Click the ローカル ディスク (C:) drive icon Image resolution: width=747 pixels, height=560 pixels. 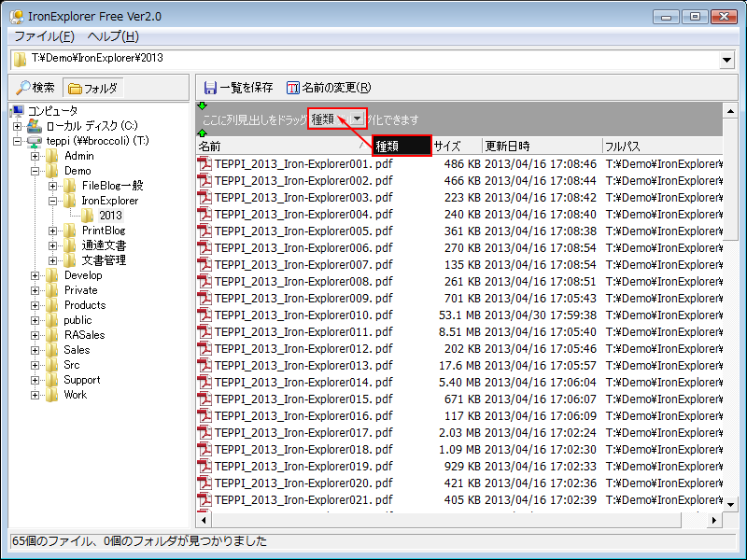click(34, 126)
